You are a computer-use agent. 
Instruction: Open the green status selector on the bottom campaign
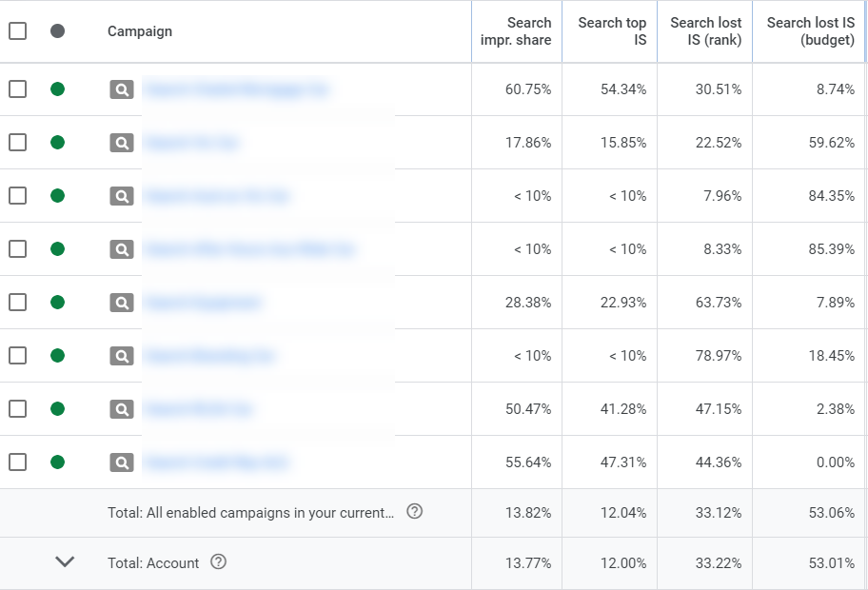click(x=57, y=462)
